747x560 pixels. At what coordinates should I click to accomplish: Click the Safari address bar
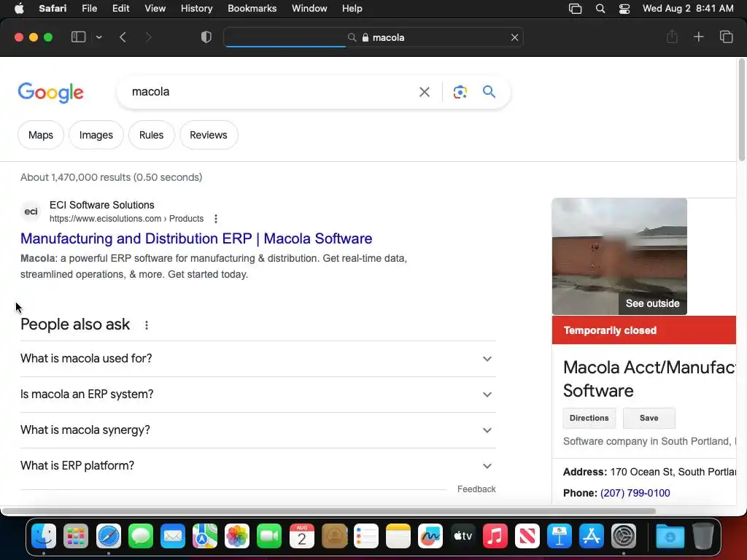click(373, 37)
